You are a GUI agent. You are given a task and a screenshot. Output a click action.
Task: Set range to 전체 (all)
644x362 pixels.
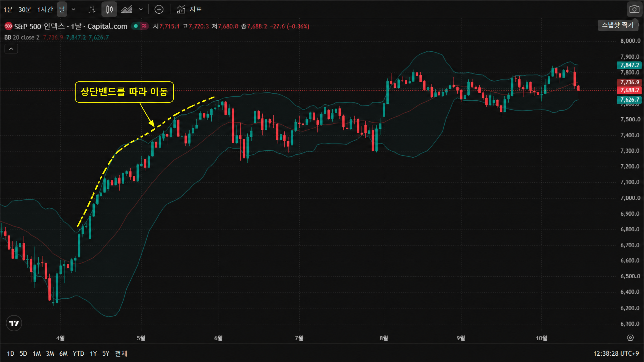[x=121, y=353]
